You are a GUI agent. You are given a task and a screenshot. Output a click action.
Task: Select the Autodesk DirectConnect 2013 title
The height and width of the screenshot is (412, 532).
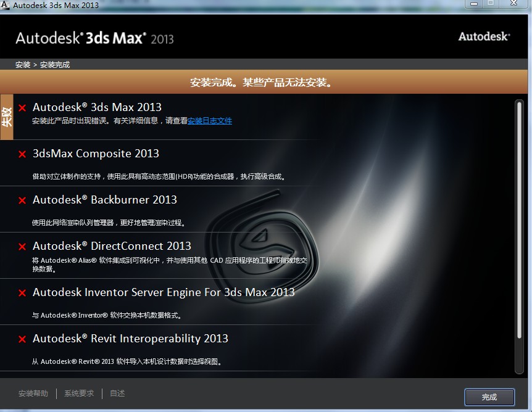pyautogui.click(x=112, y=246)
